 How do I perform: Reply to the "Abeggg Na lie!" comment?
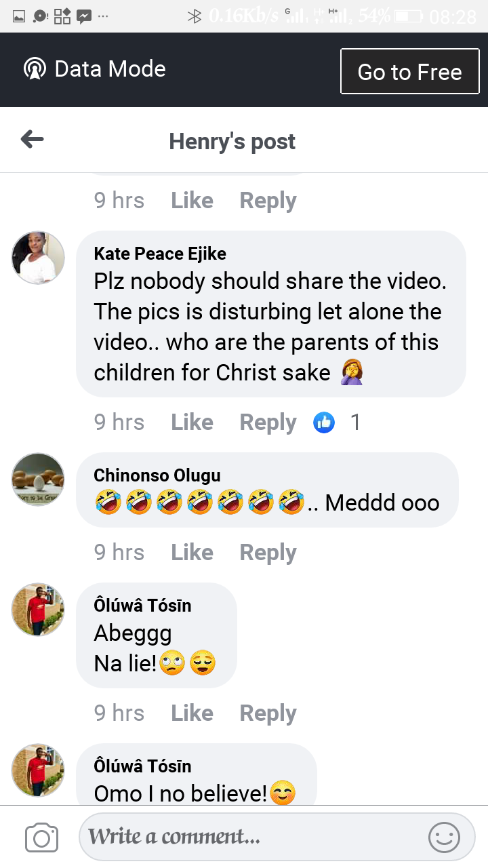(268, 713)
